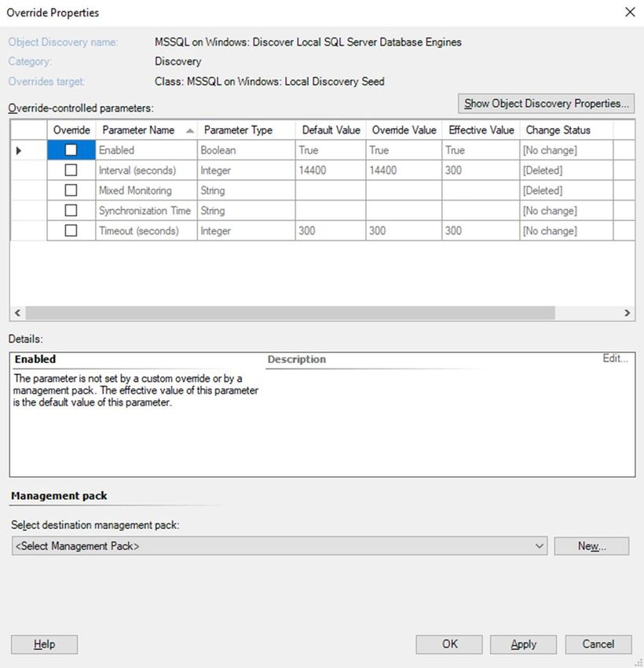Click Change Status cell for Mixed Monitoring
The image size is (644, 668).
[x=566, y=190]
